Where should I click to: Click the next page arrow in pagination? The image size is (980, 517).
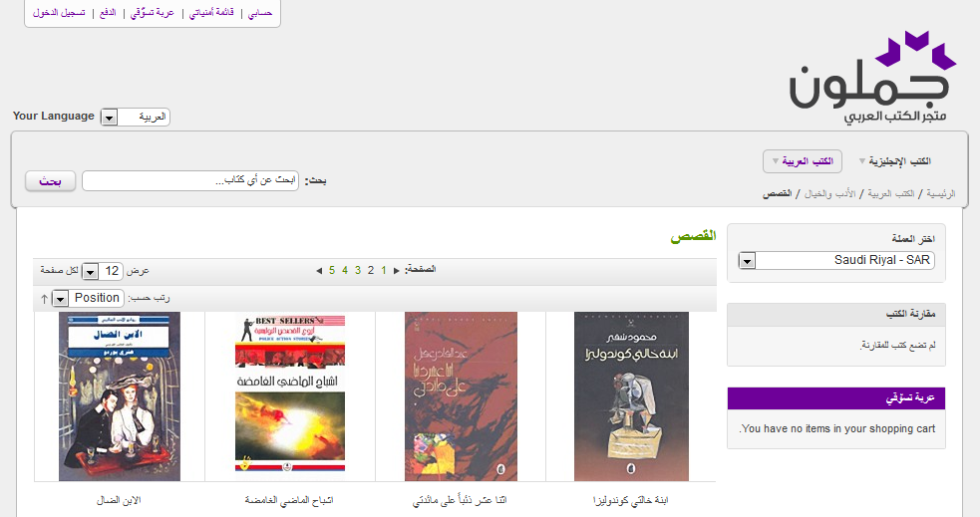pos(319,270)
